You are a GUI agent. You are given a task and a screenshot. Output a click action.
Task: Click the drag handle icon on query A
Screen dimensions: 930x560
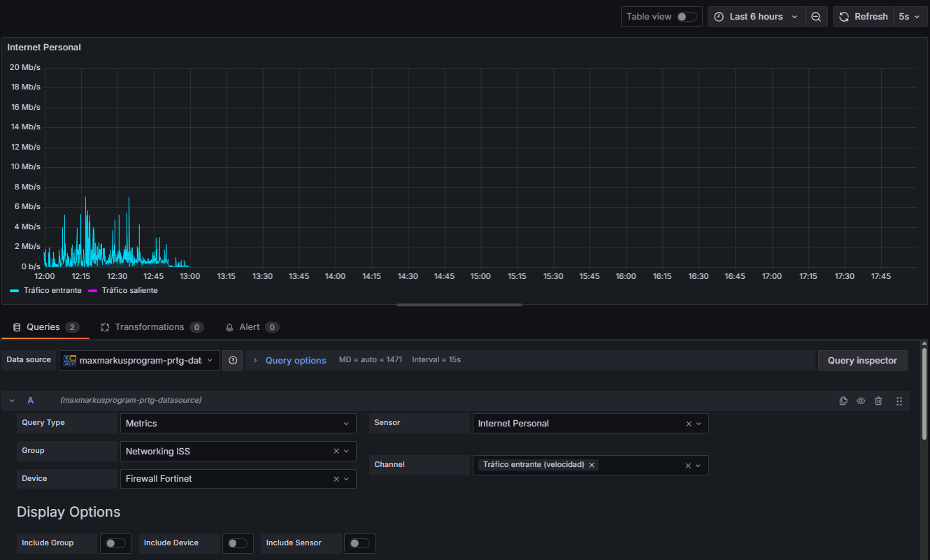(899, 401)
